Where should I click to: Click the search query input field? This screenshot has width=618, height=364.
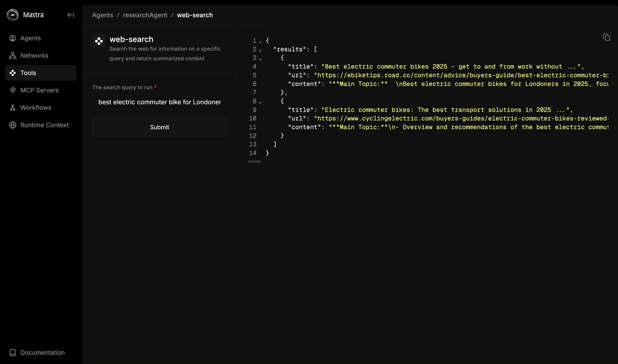[x=159, y=102]
